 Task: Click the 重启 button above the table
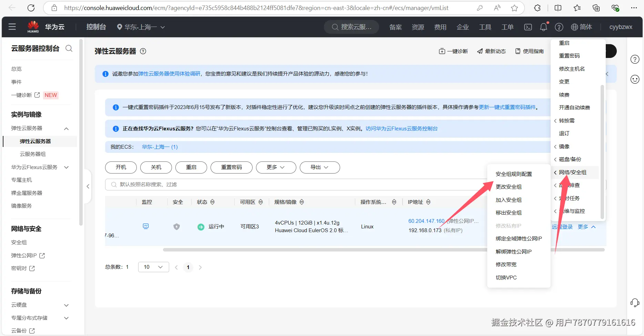pos(191,167)
